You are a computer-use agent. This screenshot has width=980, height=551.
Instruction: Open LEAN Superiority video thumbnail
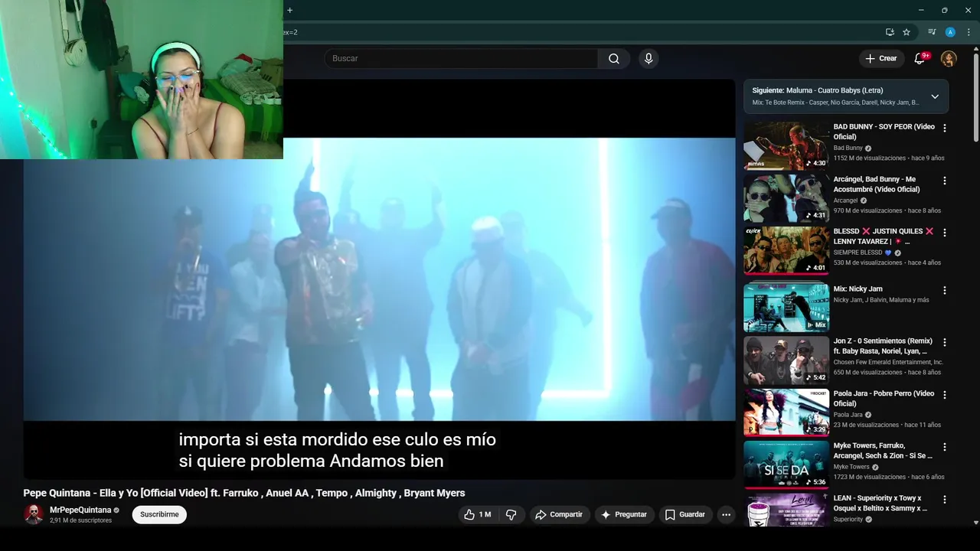[x=786, y=509]
